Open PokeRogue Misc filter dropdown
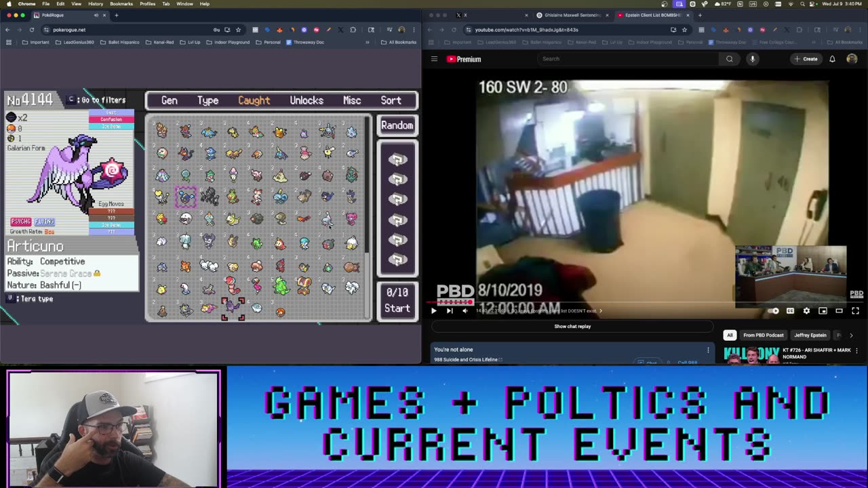 [x=352, y=100]
